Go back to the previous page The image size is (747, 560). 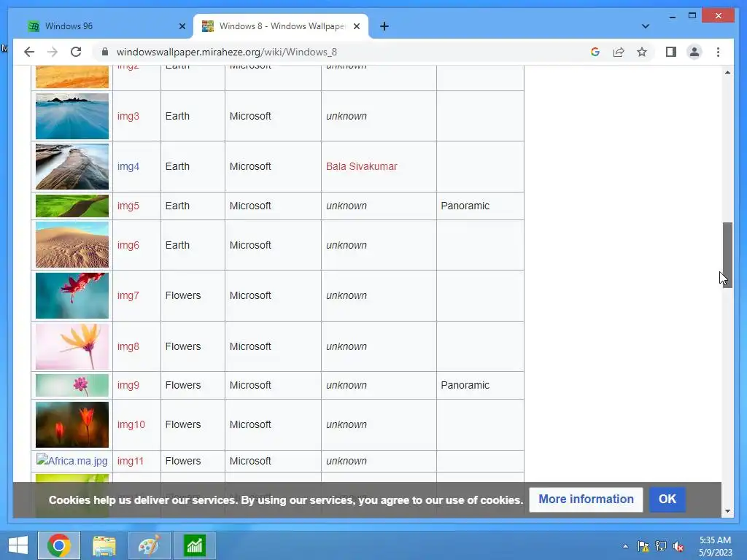point(29,52)
